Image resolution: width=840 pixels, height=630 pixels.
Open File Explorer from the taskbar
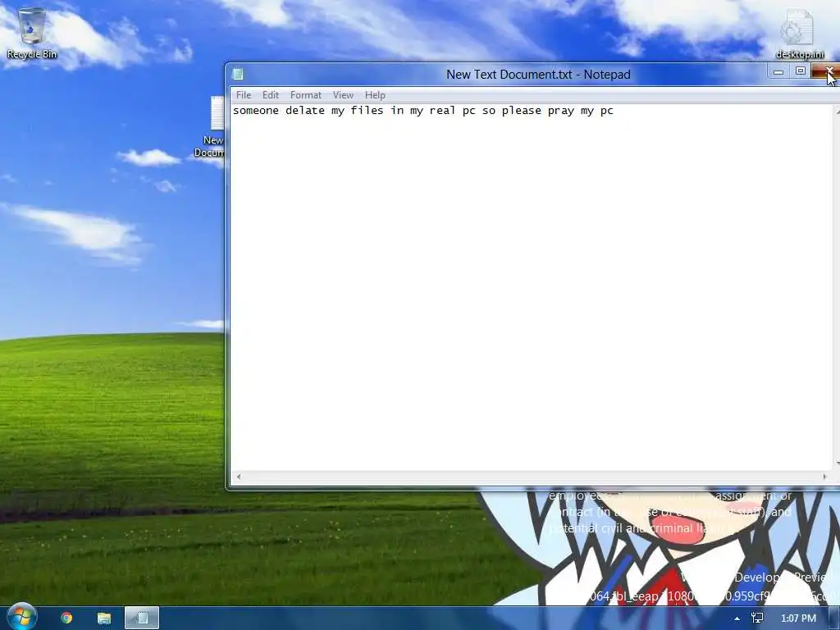pos(104,618)
